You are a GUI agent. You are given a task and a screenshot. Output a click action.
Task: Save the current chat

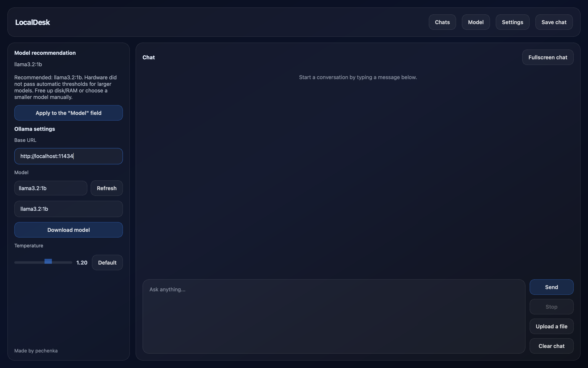click(x=554, y=22)
